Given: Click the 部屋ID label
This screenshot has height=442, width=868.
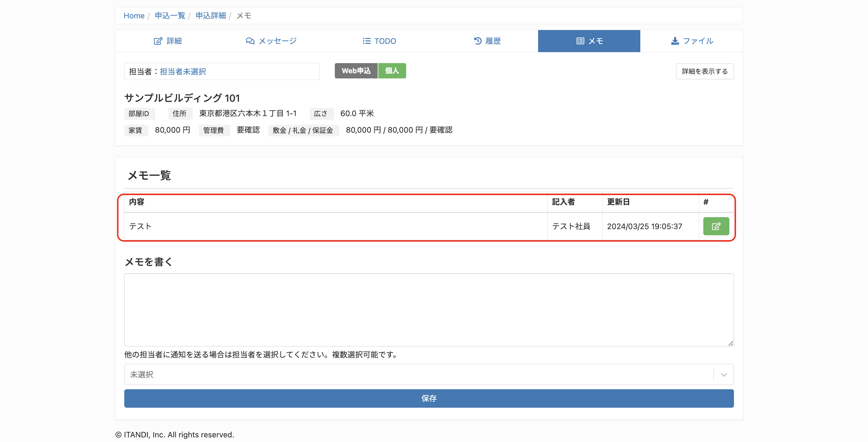Looking at the screenshot, I should point(139,114).
